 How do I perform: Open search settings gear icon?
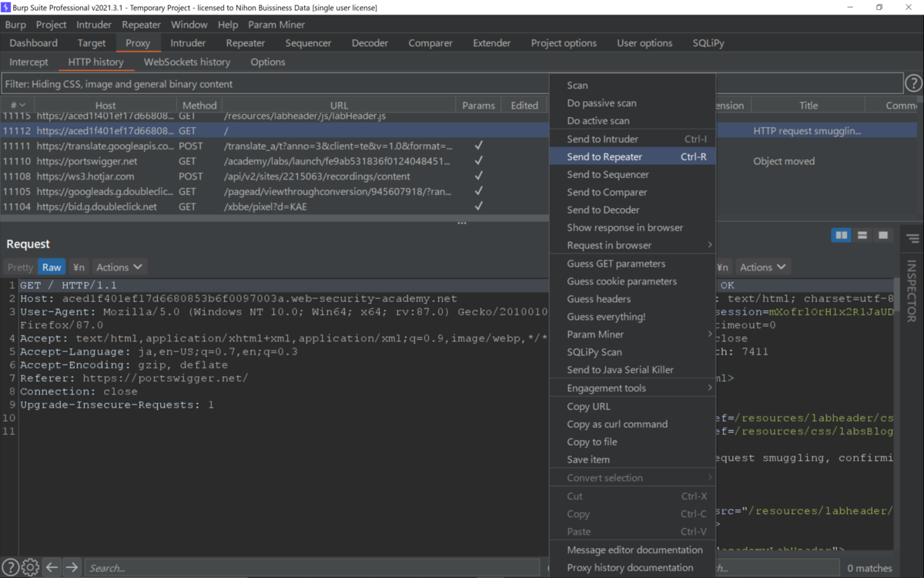point(31,568)
